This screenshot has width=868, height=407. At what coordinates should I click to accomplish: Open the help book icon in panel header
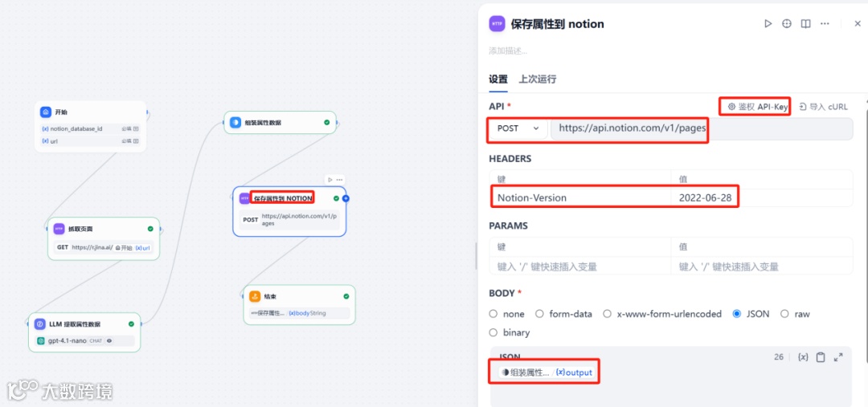coord(805,24)
